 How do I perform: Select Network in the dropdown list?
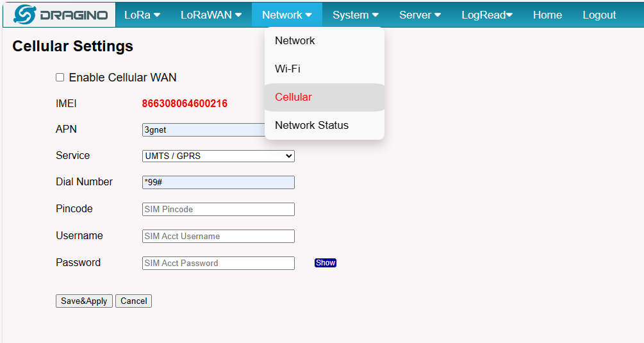click(x=324, y=40)
